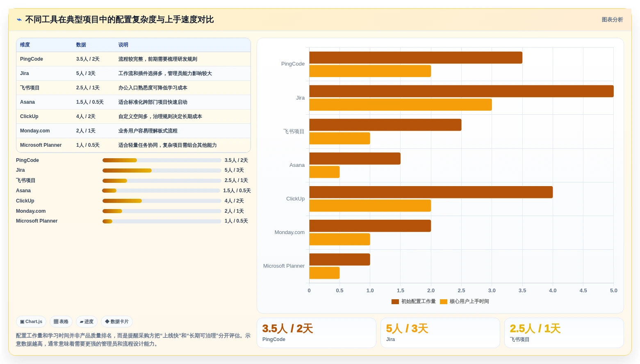This screenshot has width=640, height=364.
Task: Toggle 核心用户上手时间 legend swatch
Action: click(444, 302)
